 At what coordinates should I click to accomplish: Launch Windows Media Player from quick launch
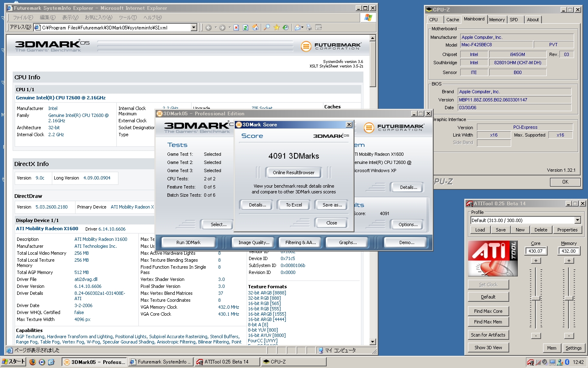point(42,362)
